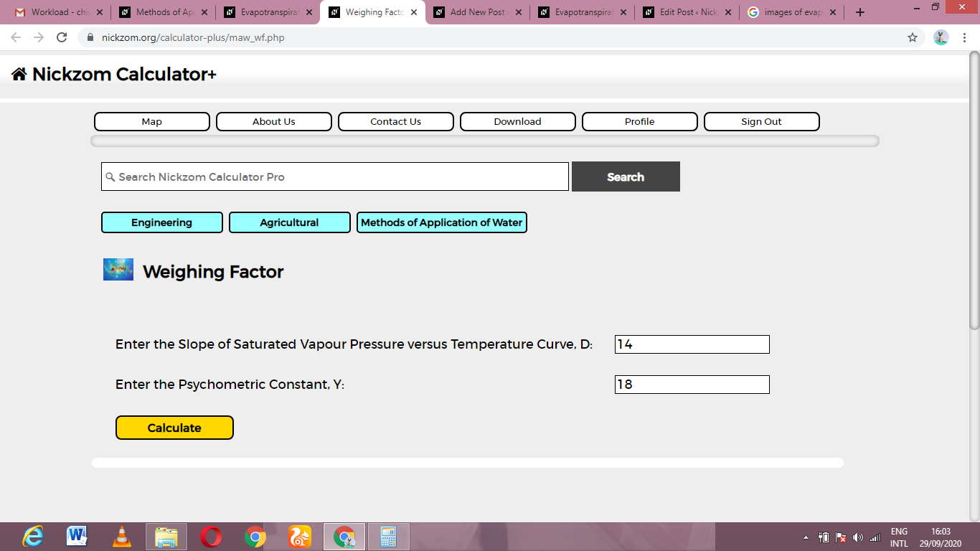Click the battery power icon in tray
Image resolution: width=980 pixels, height=551 pixels.
tap(824, 537)
